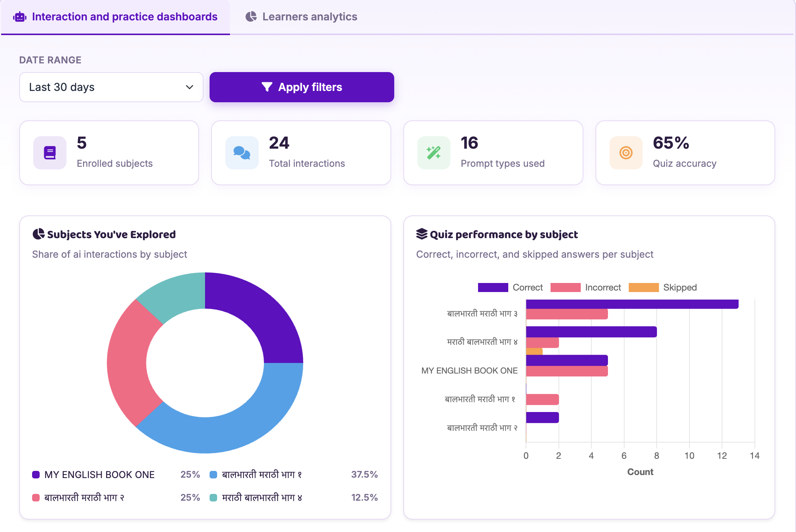Screen dimensions: 796x532
Task: Click the robot icon on dashboards tab
Action: (x=20, y=17)
